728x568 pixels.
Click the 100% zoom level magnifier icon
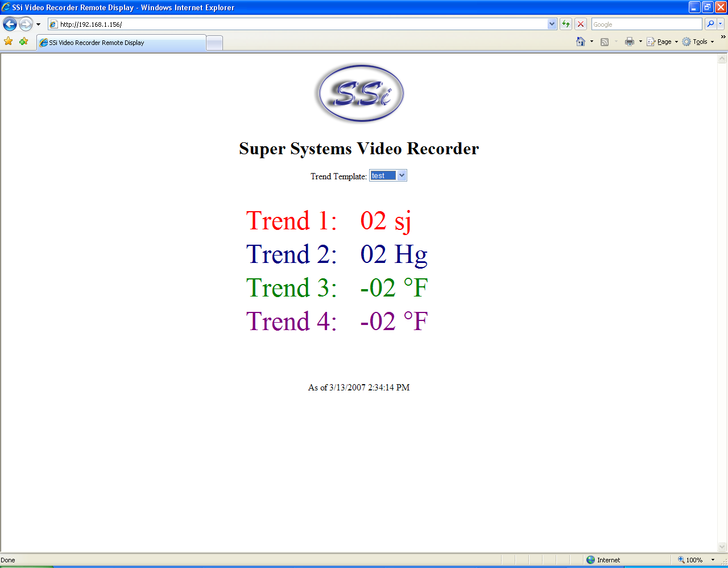681,560
